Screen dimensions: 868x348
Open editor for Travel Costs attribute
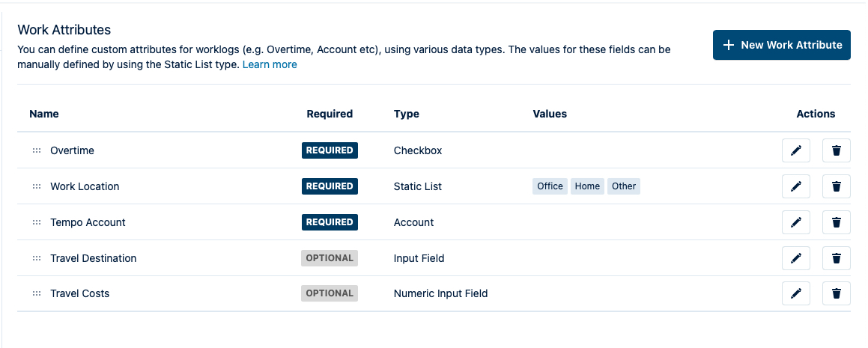point(795,293)
